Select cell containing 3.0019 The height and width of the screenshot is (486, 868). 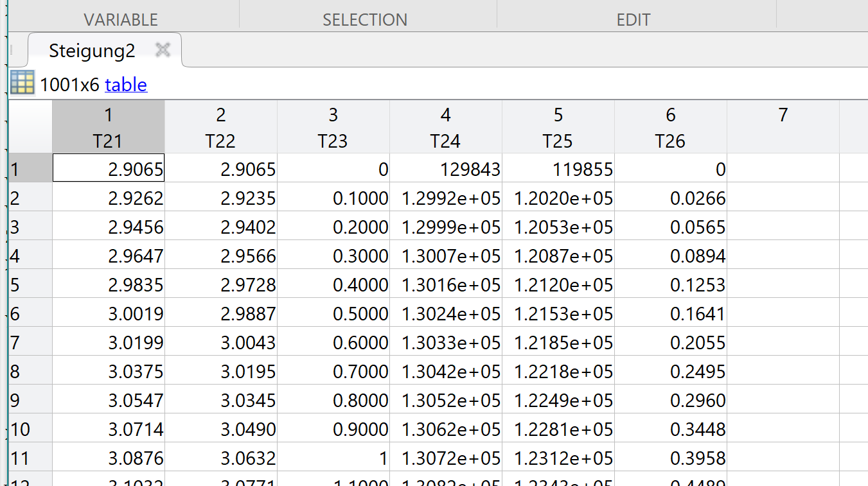click(109, 314)
